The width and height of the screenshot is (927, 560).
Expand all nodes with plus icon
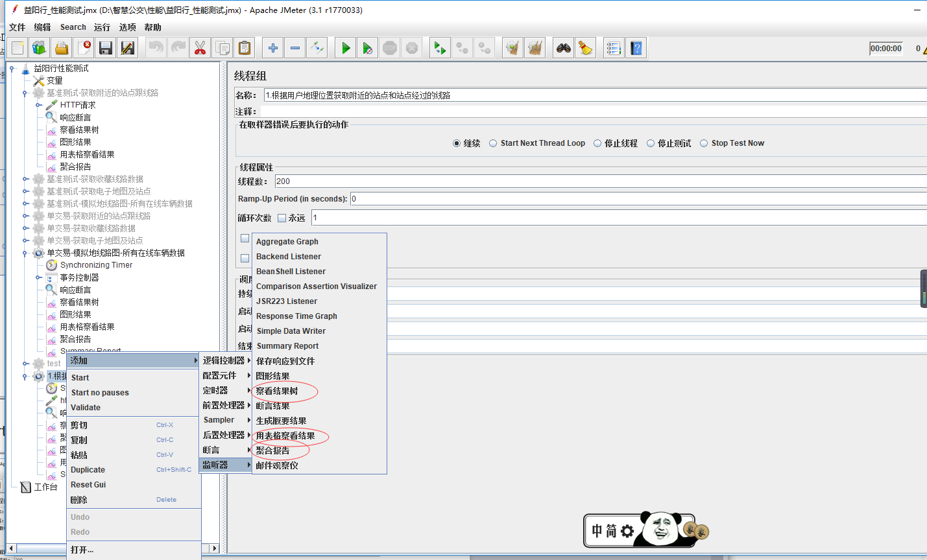tap(273, 48)
